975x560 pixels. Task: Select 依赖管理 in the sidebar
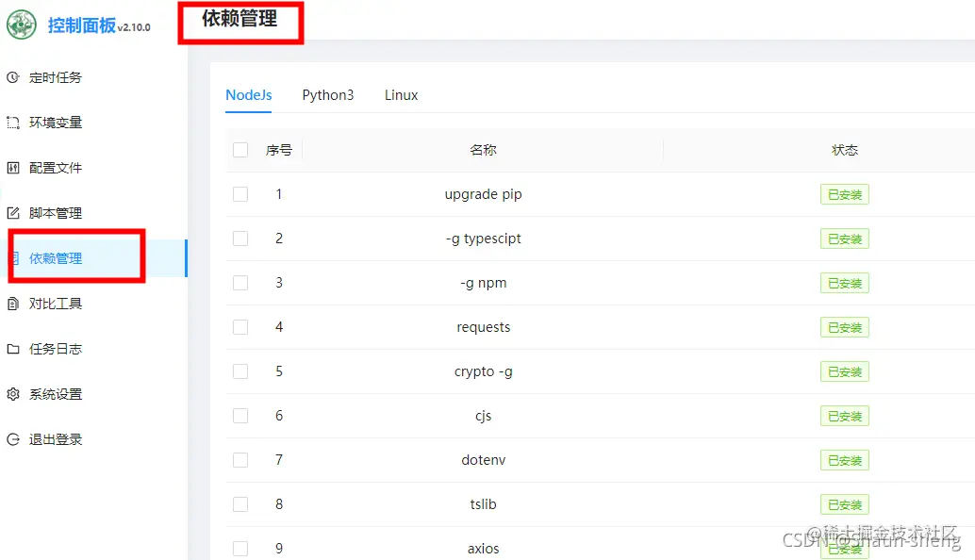click(56, 258)
